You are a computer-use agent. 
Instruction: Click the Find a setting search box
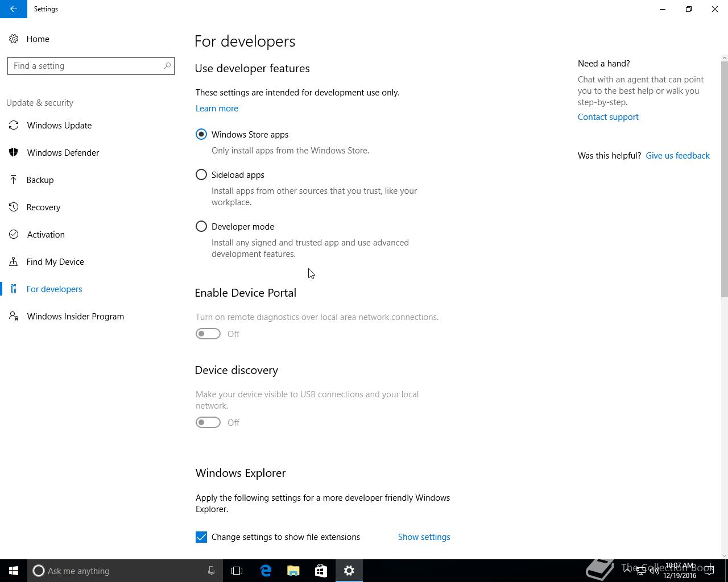click(x=91, y=66)
